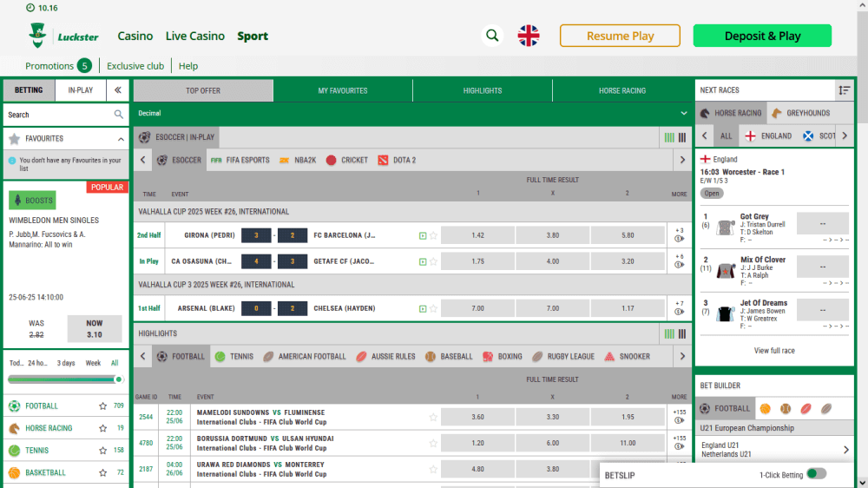
Task: Adjust the time range filter slider
Action: coord(119,379)
